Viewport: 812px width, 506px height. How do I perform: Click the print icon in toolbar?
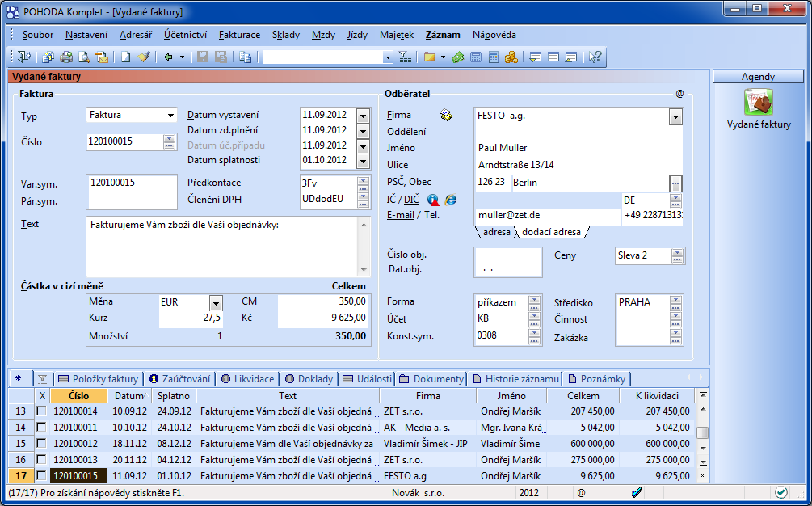66,57
